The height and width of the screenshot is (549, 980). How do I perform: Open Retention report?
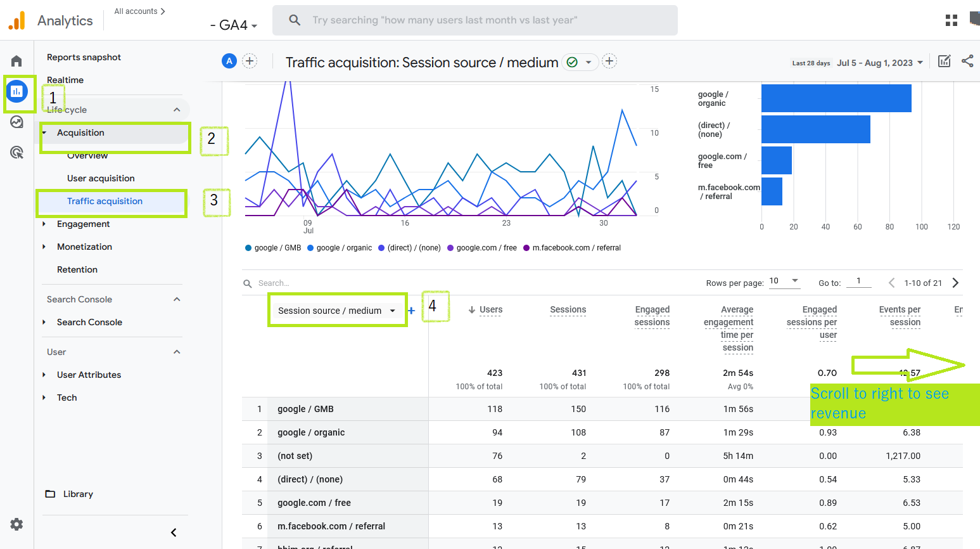coord(77,269)
